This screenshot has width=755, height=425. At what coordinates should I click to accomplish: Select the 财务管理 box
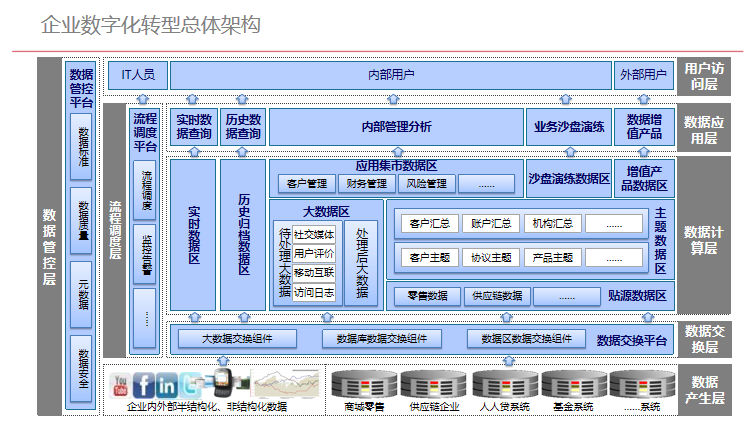[366, 184]
